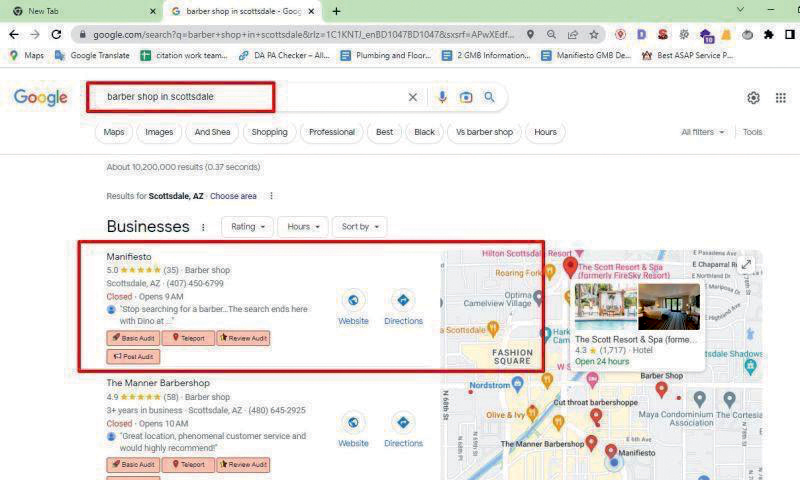Expand the Sort by dropdown

click(359, 227)
